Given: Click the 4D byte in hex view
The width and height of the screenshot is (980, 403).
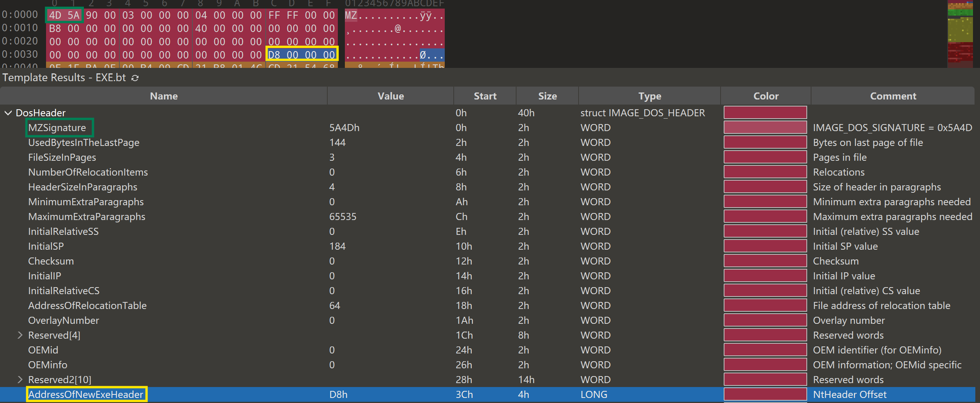Looking at the screenshot, I should [x=55, y=16].
